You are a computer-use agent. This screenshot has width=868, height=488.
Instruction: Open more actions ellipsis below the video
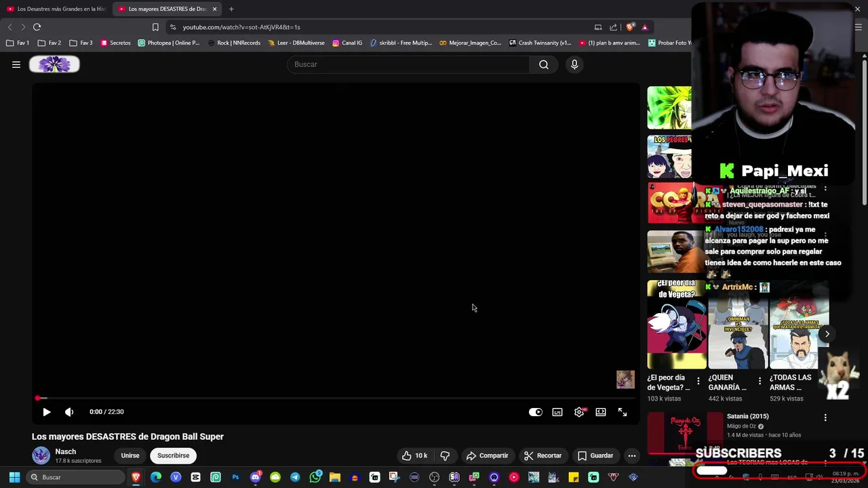632,455
